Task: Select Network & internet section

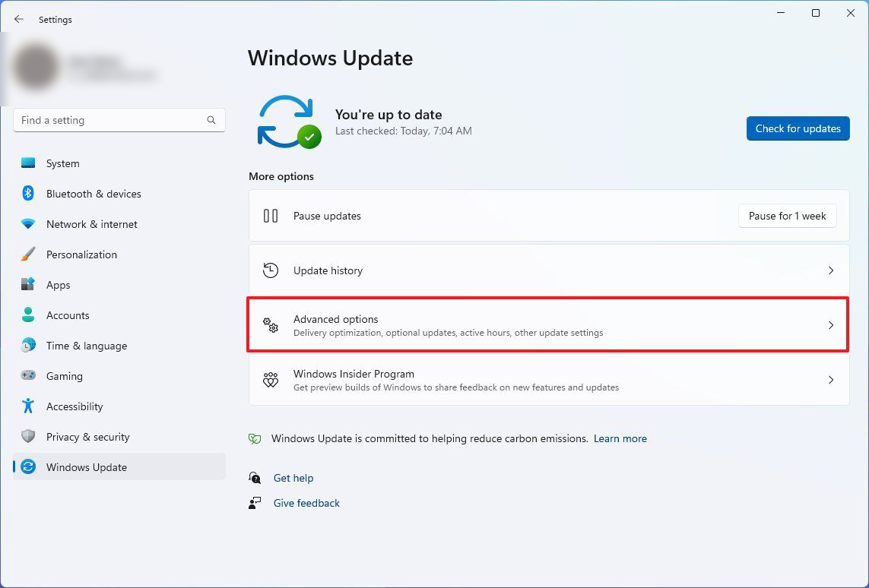Action: tap(119, 224)
